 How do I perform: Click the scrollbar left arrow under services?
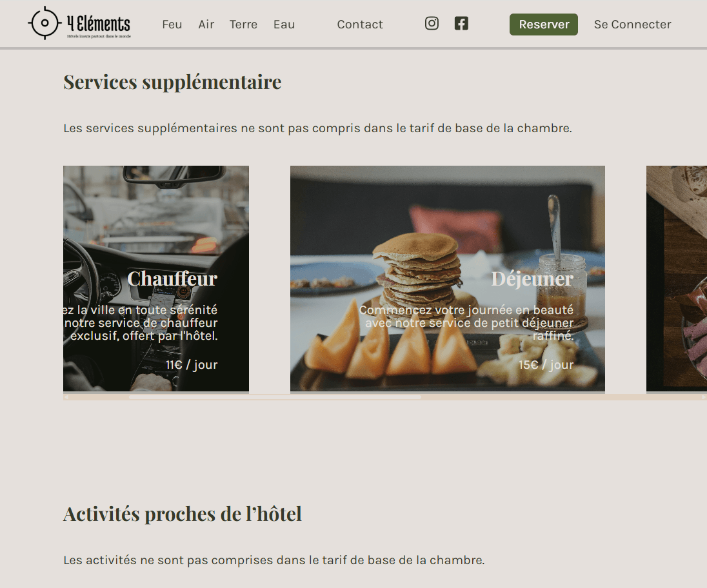click(66, 397)
